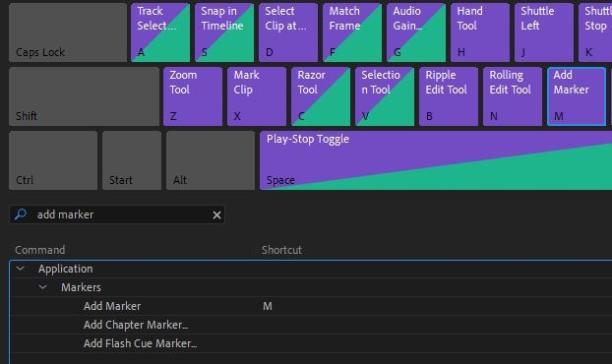This screenshot has height=364, width=612.
Task: Click the Play-Stop Toggle Space key
Action: coord(436,160)
